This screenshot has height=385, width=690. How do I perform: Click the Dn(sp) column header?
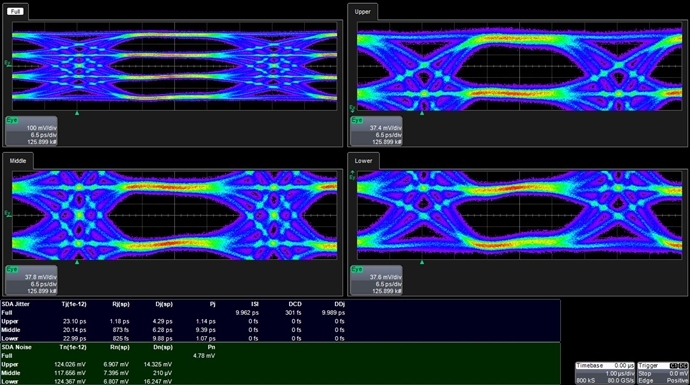click(163, 347)
